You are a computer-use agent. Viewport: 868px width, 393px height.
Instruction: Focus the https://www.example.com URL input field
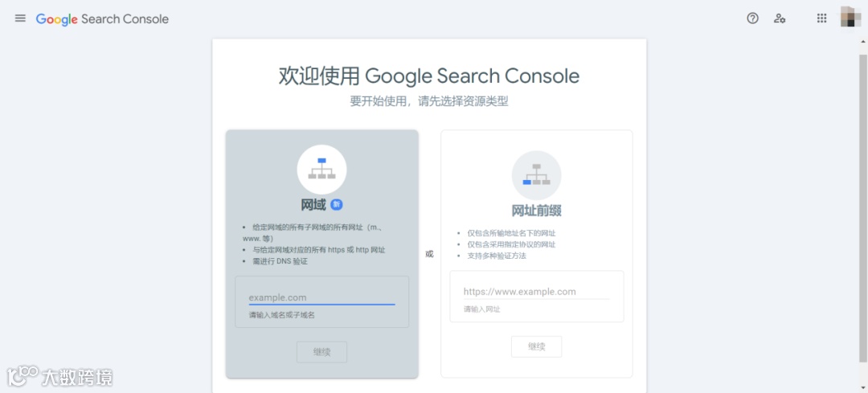tap(536, 292)
